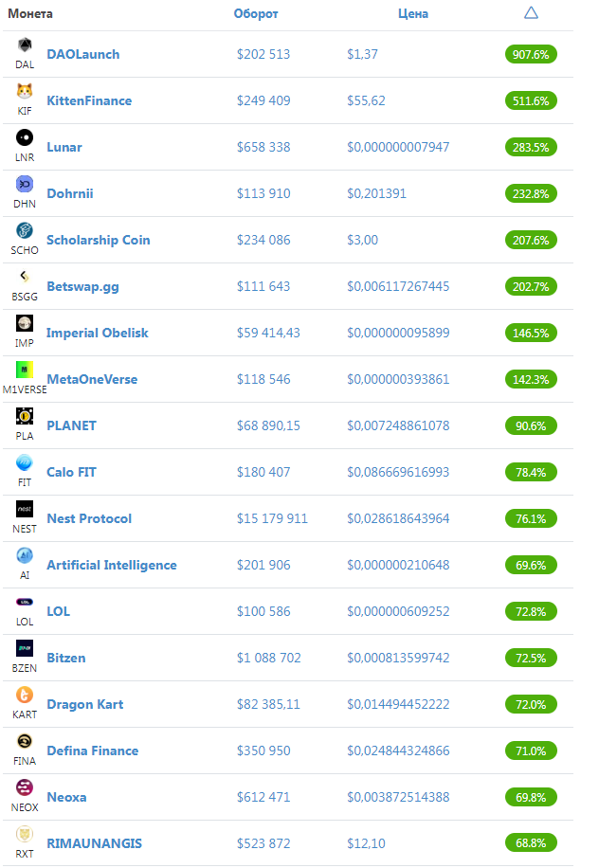Click the 907.6% green change badge
The image size is (599, 868).
531,54
